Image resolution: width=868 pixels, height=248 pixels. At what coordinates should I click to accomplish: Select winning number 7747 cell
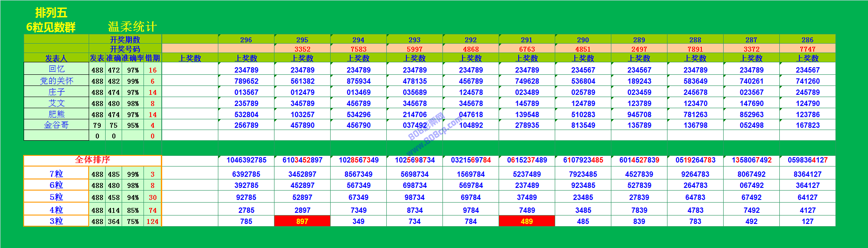click(807, 49)
